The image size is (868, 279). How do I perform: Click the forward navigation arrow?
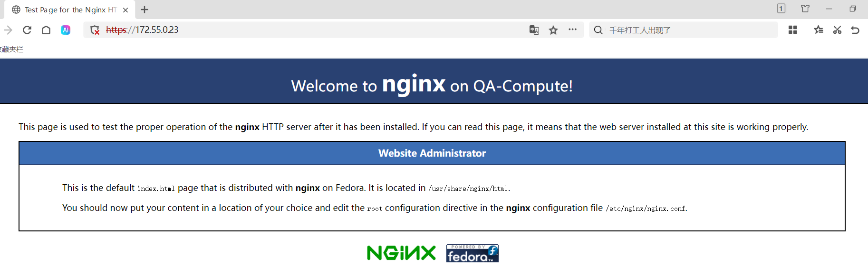(x=8, y=30)
